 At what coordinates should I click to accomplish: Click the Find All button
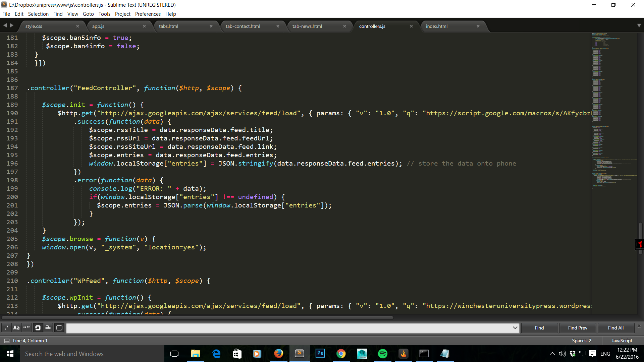click(615, 328)
